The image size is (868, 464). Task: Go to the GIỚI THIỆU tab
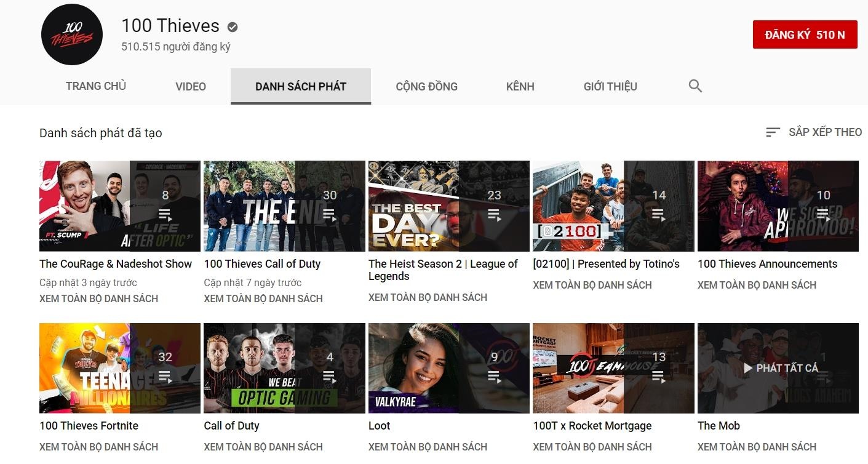[x=610, y=87]
